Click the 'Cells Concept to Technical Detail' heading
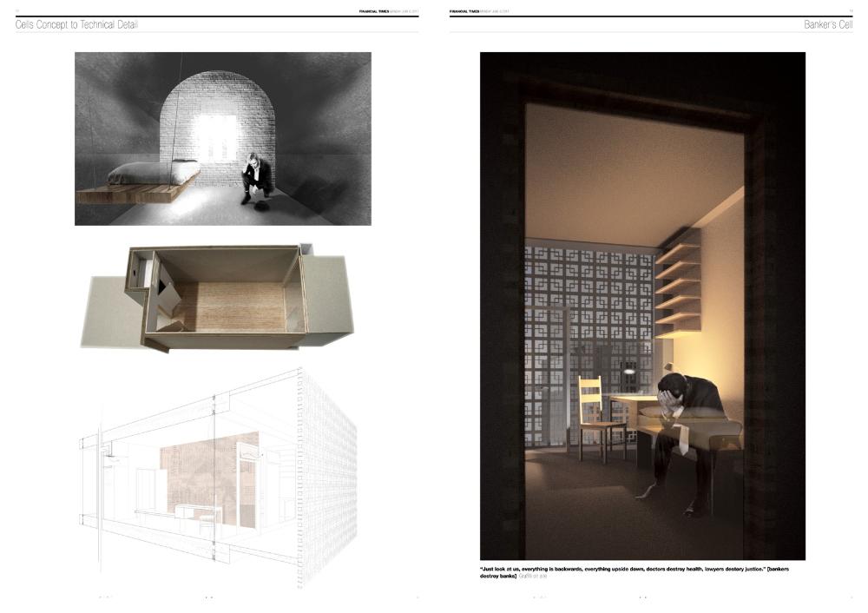The width and height of the screenshot is (868, 613). pyautogui.click(x=77, y=25)
